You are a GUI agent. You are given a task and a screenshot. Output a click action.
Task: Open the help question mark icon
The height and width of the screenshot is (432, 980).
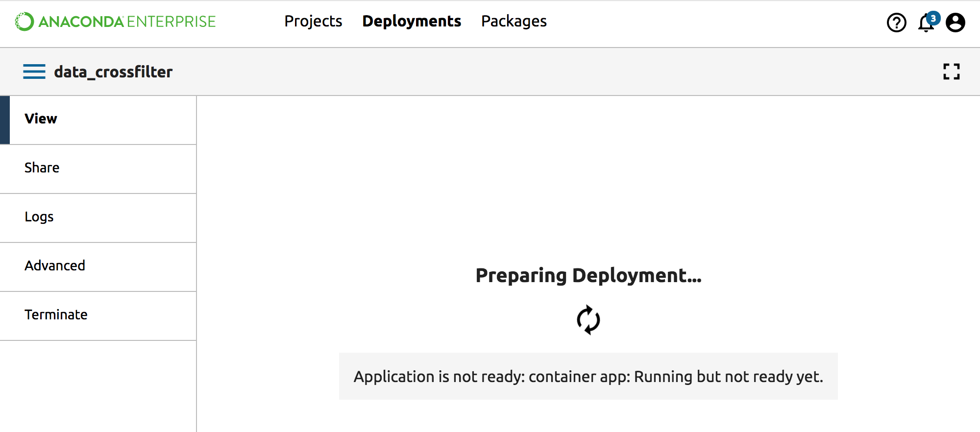pyautogui.click(x=896, y=23)
